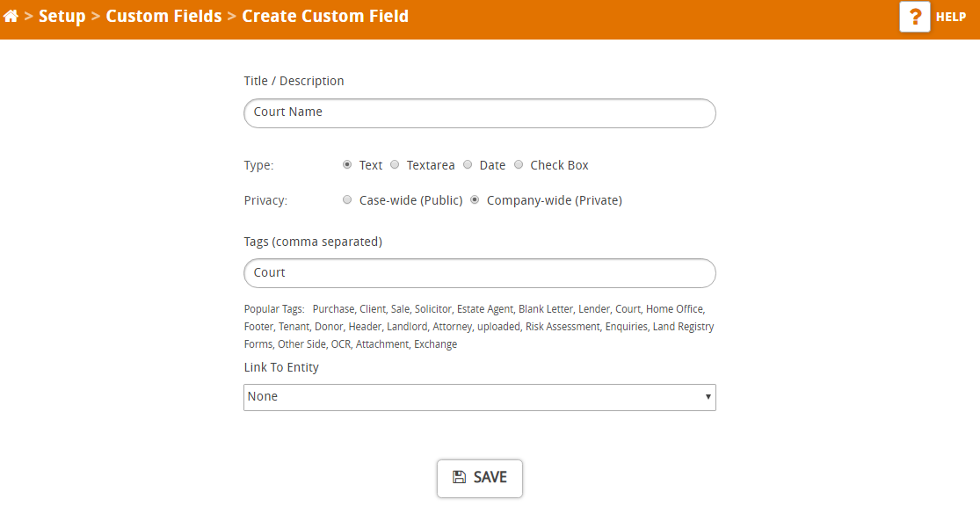Select the Risk Assessment popular tag

click(x=563, y=326)
